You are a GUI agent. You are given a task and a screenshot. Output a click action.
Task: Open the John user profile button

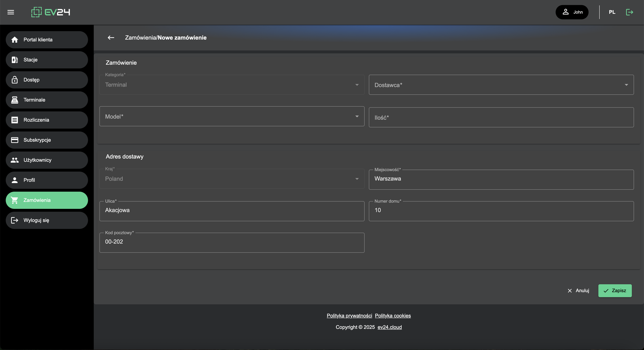(572, 12)
